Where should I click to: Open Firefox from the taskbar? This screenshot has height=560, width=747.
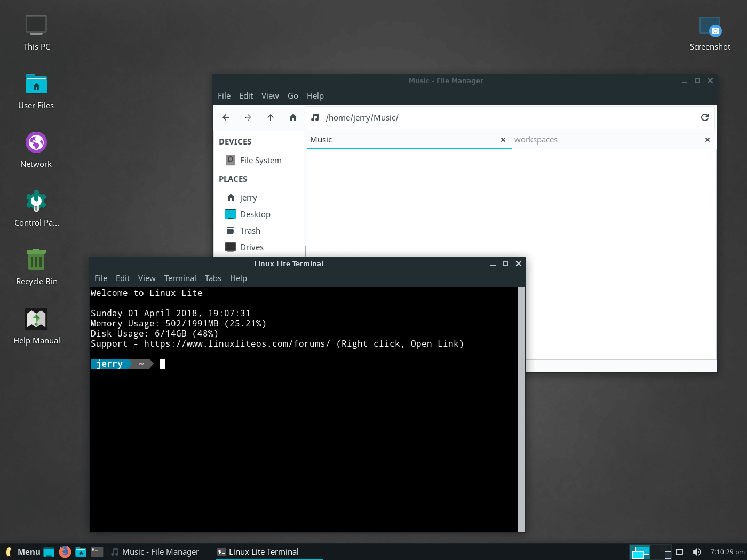65,552
